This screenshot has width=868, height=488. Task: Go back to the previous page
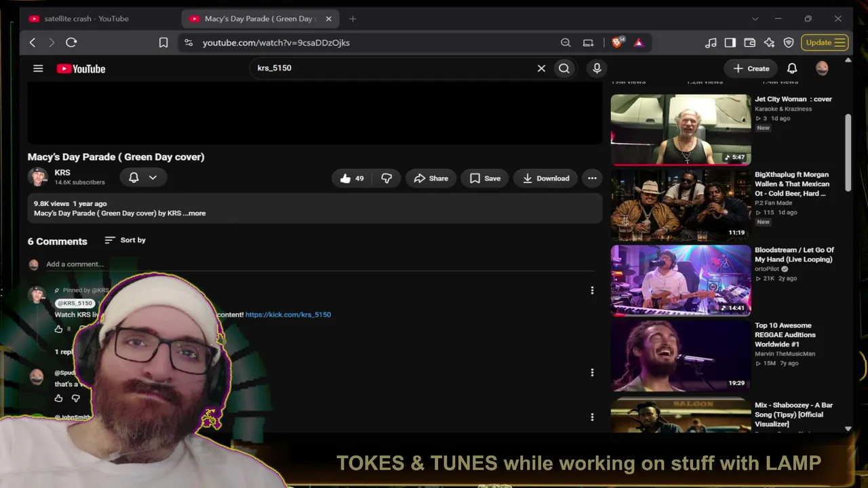tap(33, 43)
